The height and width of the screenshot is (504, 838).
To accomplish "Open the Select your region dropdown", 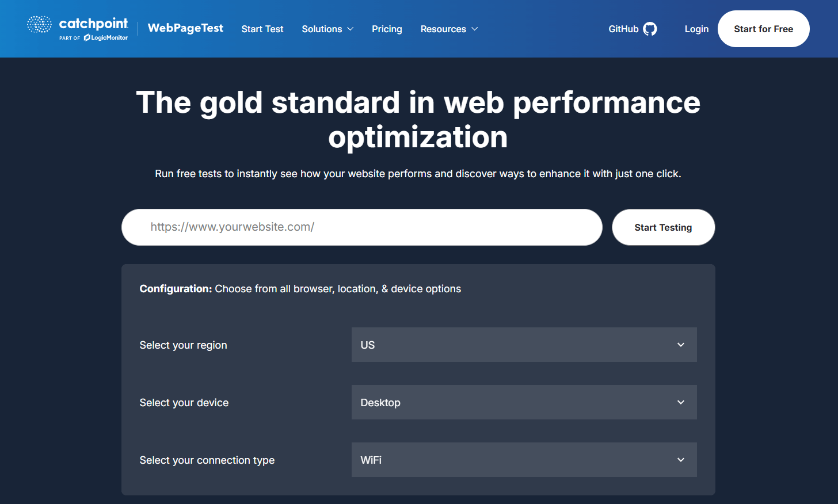I will point(524,345).
